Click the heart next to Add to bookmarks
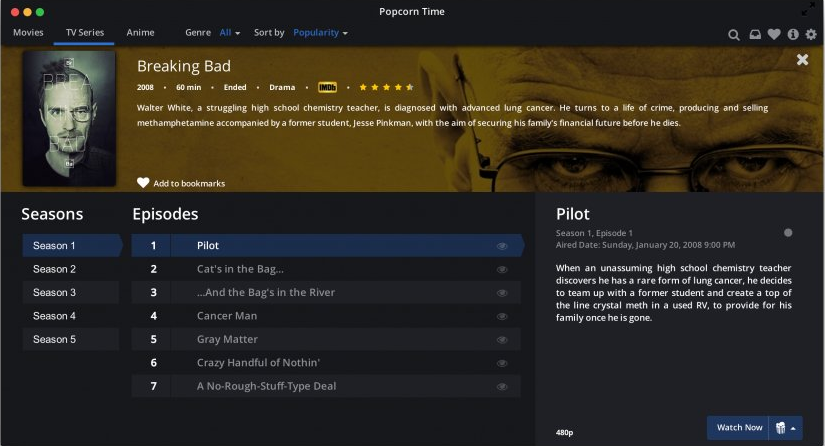This screenshot has height=446, width=825. click(143, 183)
